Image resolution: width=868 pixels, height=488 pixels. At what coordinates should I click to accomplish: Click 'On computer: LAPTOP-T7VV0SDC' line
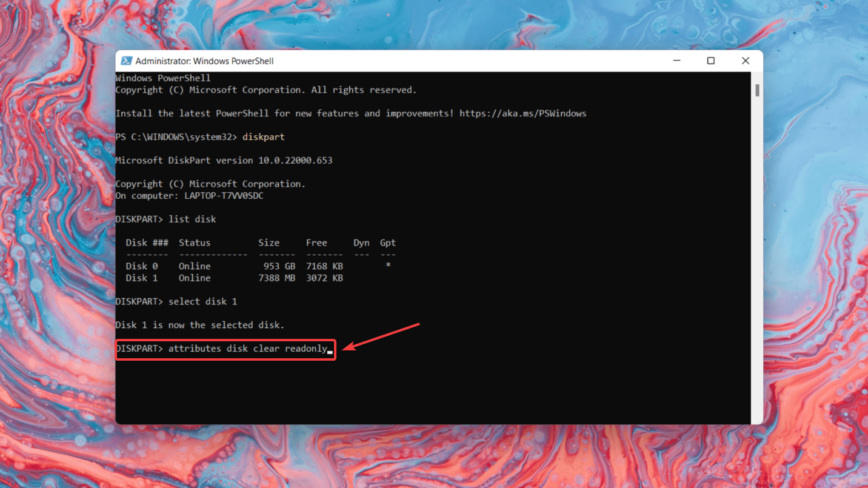point(189,196)
